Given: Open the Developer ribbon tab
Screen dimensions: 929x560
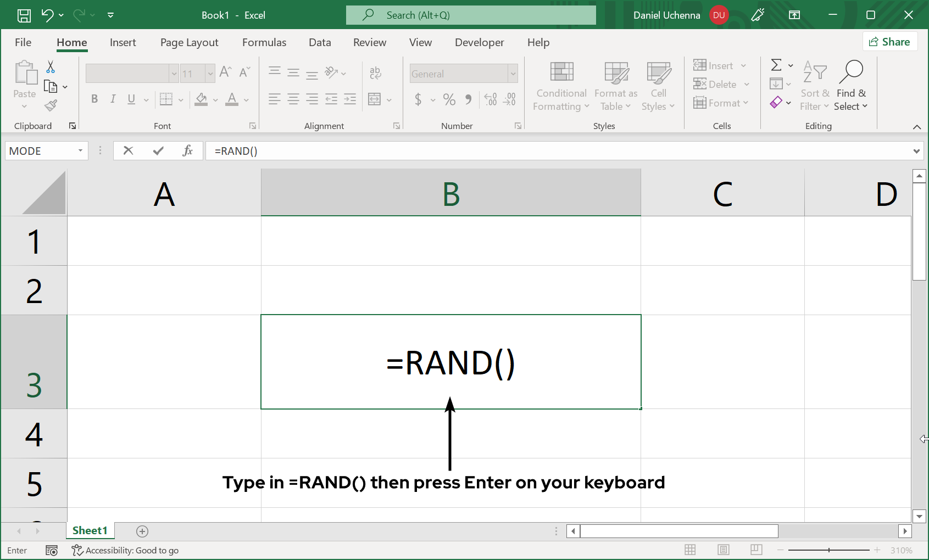Looking at the screenshot, I should (479, 42).
